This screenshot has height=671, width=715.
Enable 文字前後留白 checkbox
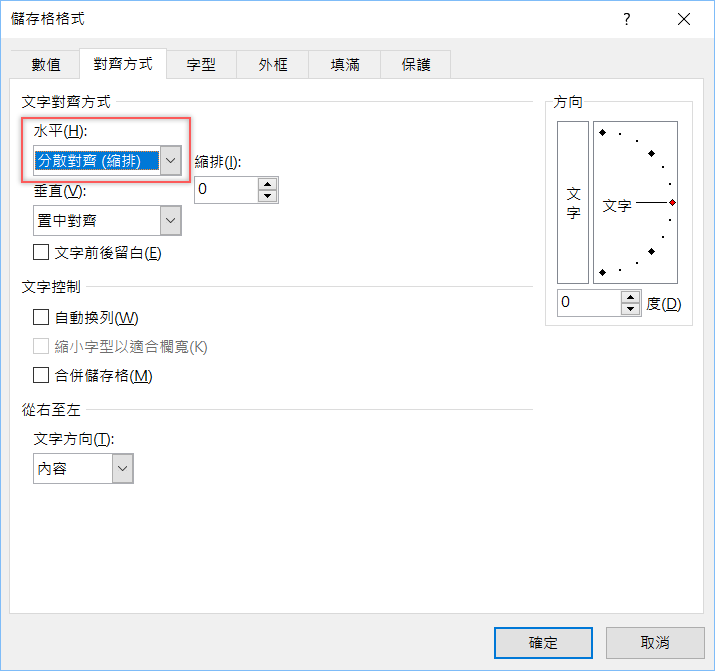42,253
